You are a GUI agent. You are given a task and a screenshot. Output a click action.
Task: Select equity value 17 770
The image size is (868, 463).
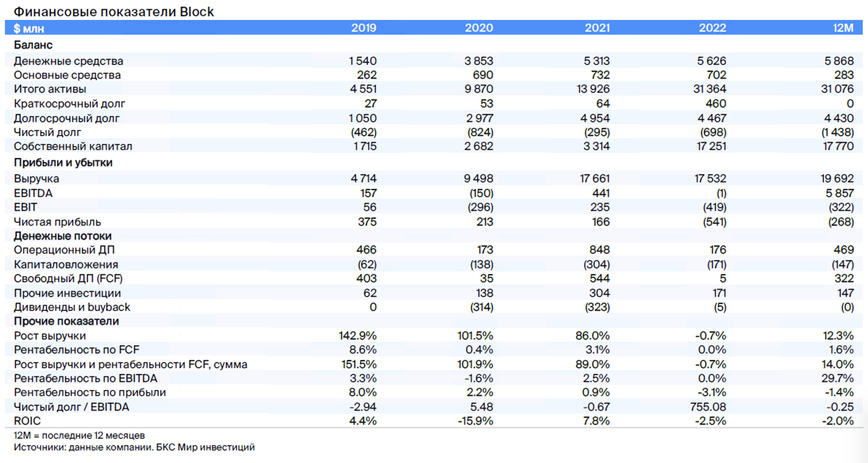point(838,146)
